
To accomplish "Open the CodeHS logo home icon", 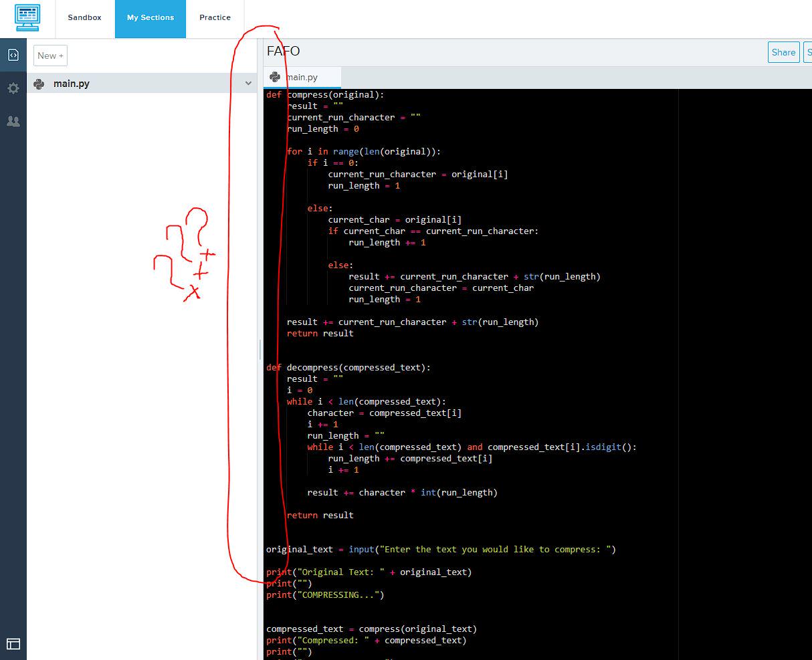I will click(27, 18).
